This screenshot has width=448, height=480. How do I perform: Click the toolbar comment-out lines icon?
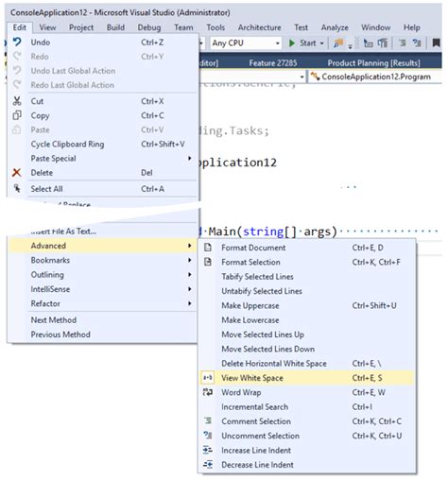[x=403, y=43]
